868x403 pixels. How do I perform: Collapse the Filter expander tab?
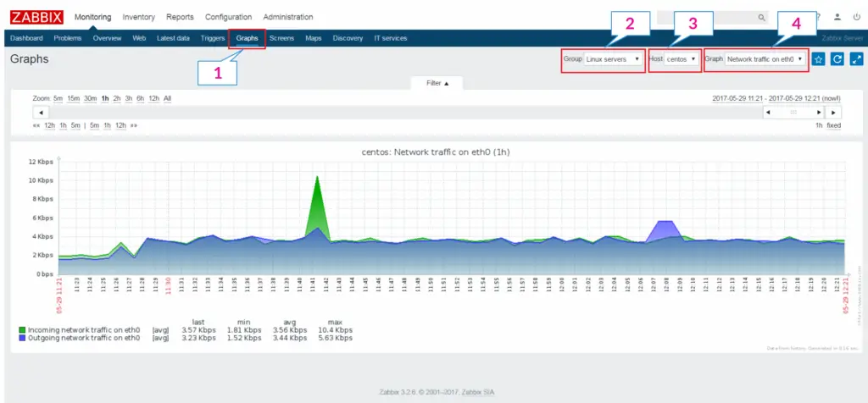click(437, 83)
